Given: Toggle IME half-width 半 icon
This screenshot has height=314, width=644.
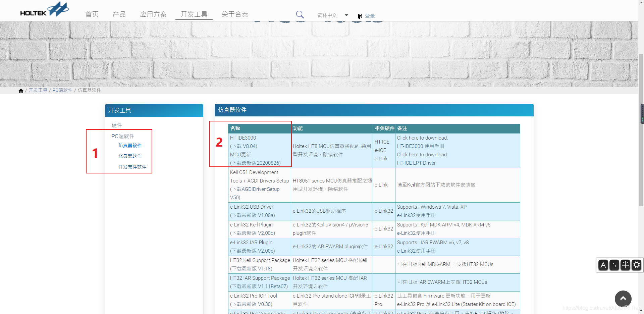Looking at the screenshot, I should coord(625,265).
